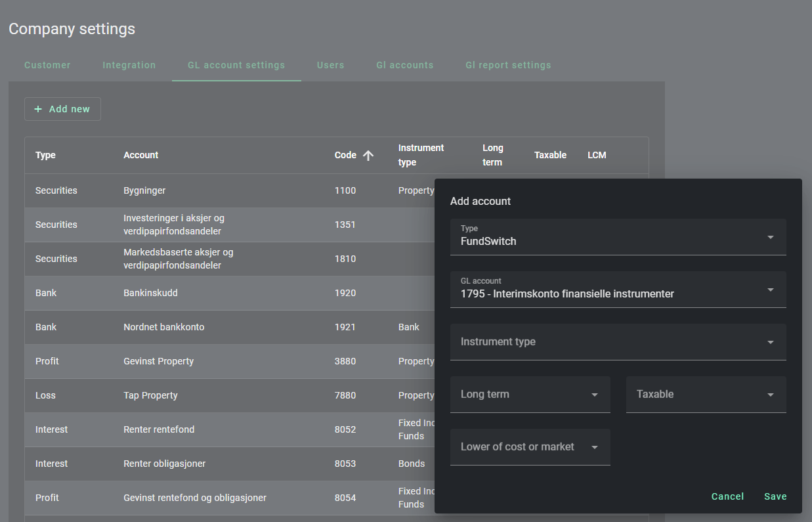Open the Instrument type dropdown

[x=617, y=342]
